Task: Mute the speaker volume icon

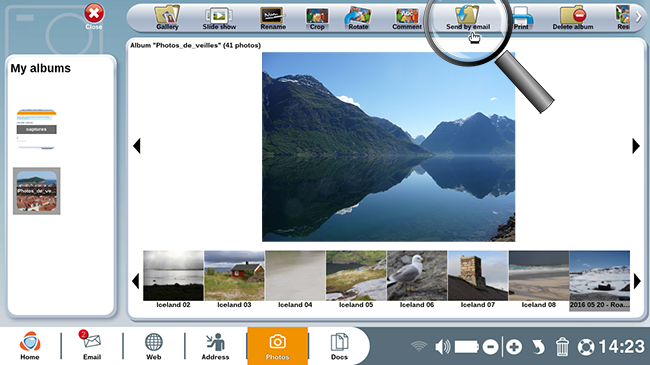Action: [442, 347]
